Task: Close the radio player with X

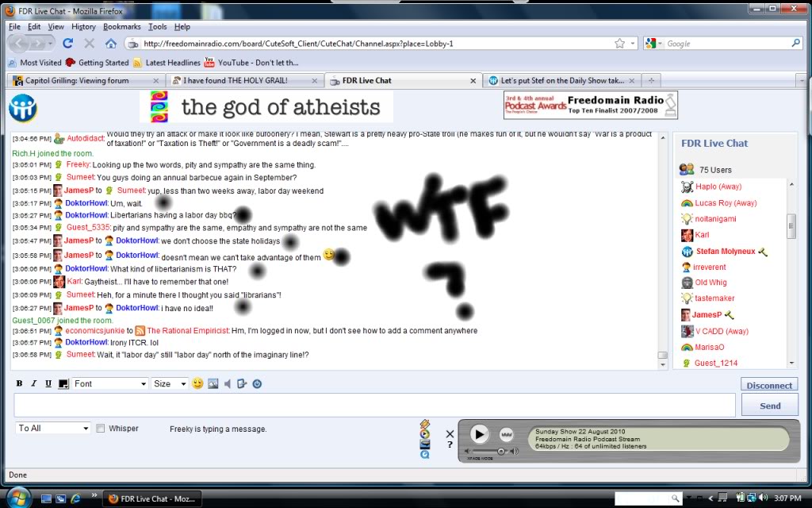Action: [450, 434]
